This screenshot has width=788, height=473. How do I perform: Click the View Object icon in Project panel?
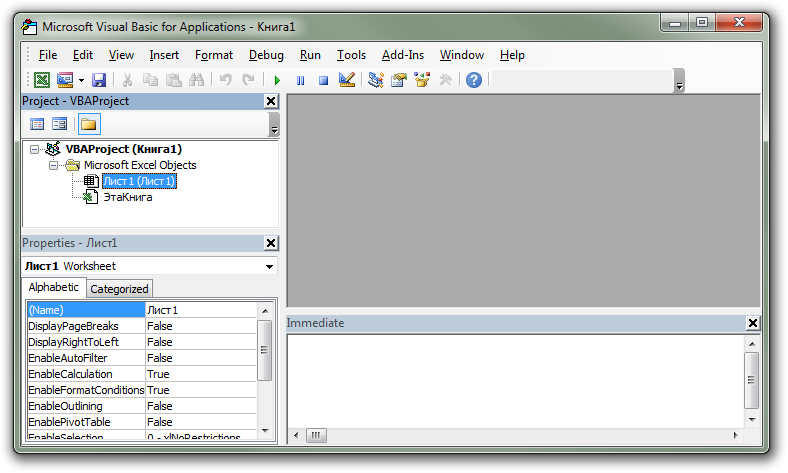(59, 124)
